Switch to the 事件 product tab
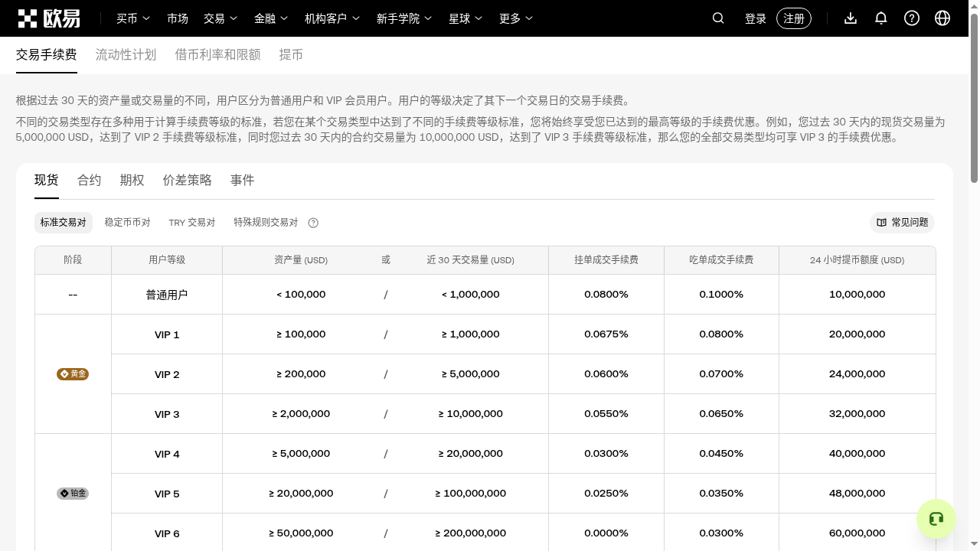The image size is (980, 551). click(243, 181)
